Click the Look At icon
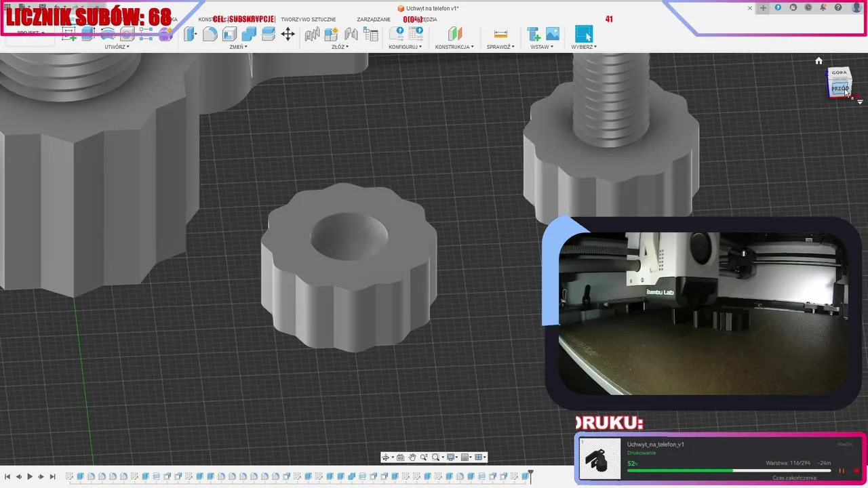Viewport: 868px width, 488px height. pos(400,457)
